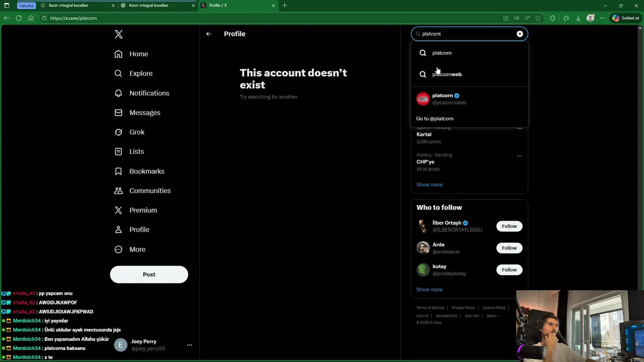Close the 'Profile / X' browser tab
The image size is (644, 362).
pyautogui.click(x=273, y=6)
